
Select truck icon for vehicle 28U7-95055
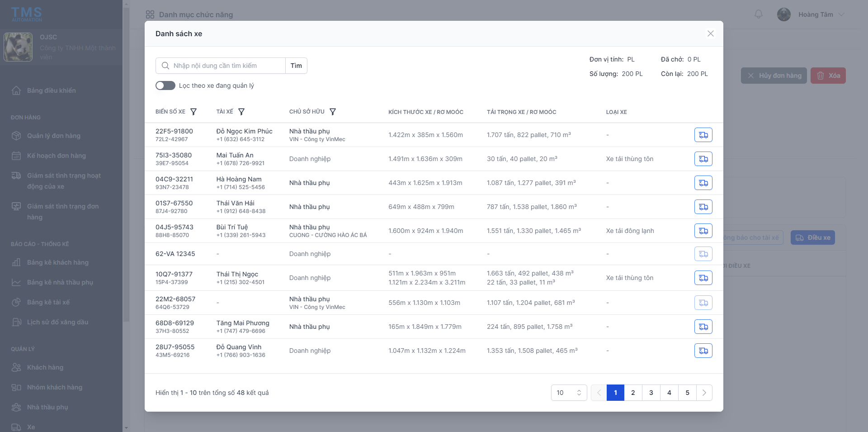(x=703, y=351)
